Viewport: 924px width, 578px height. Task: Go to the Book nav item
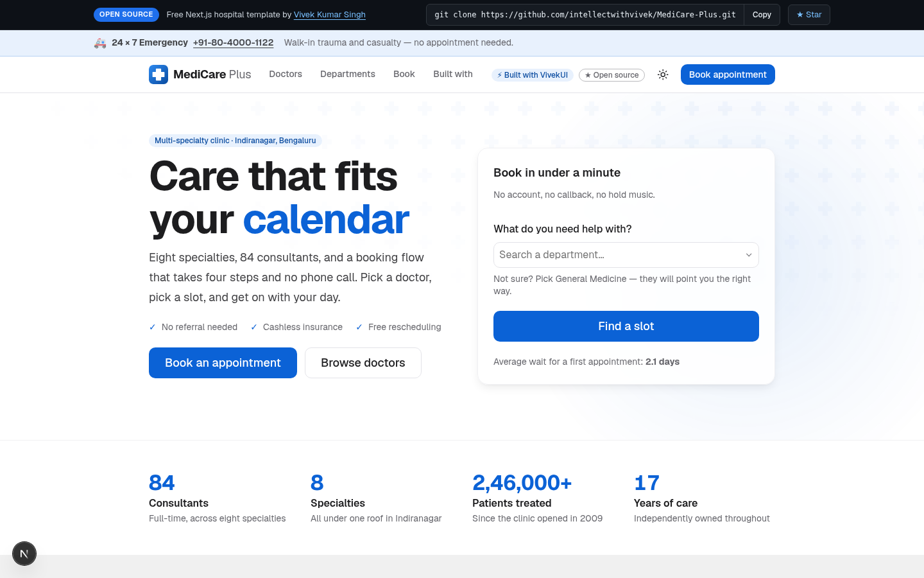coord(404,74)
